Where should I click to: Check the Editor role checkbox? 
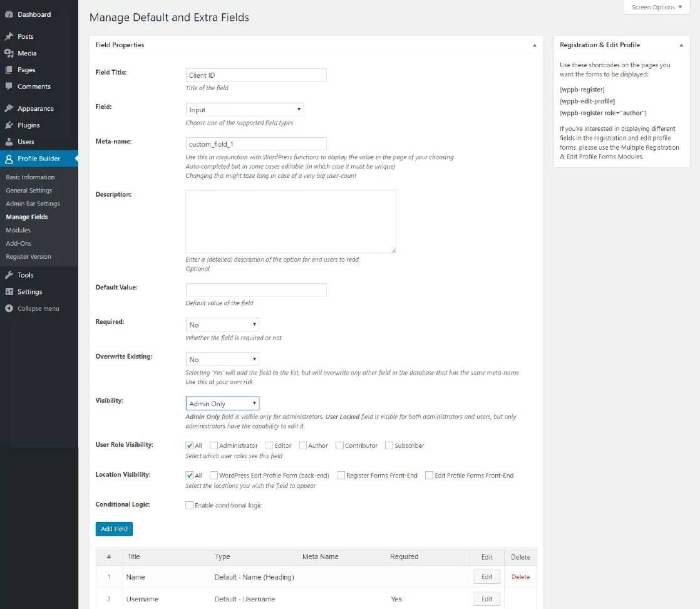coord(269,445)
